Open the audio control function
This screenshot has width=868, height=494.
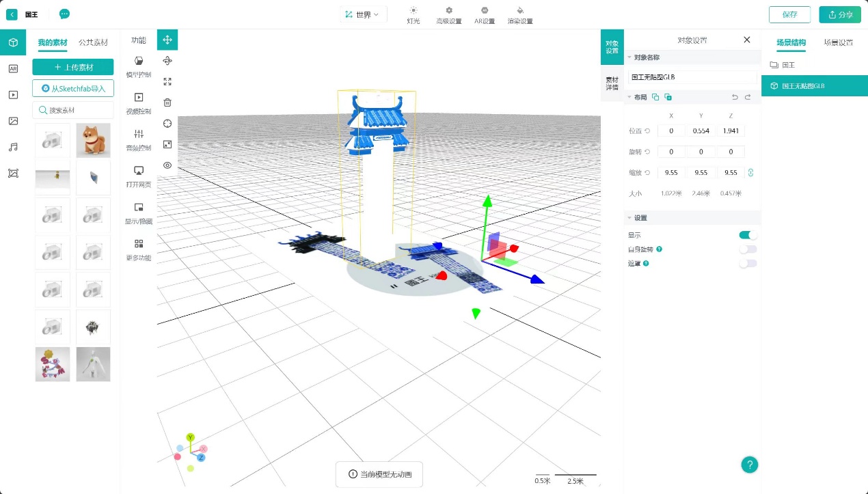pos(139,139)
